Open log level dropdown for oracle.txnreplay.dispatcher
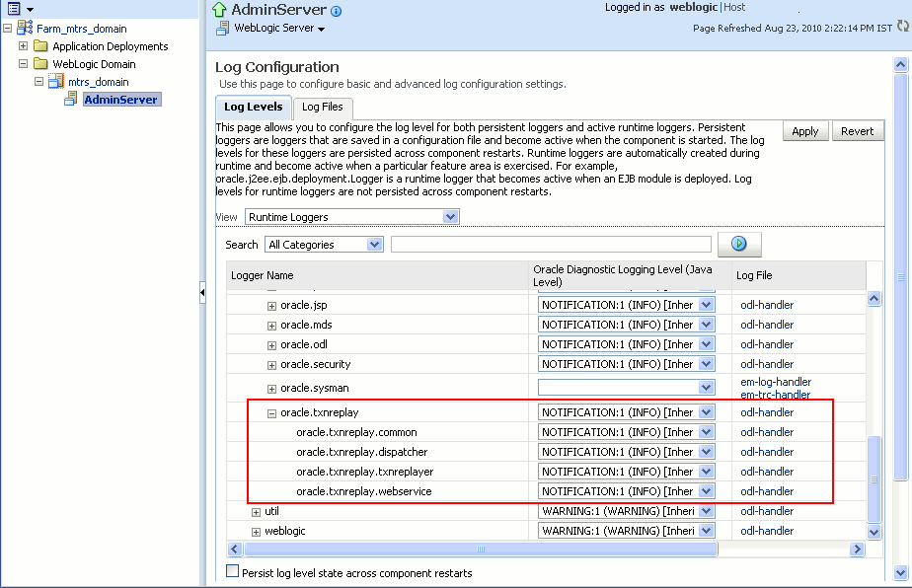This screenshot has width=912, height=588. click(x=627, y=452)
